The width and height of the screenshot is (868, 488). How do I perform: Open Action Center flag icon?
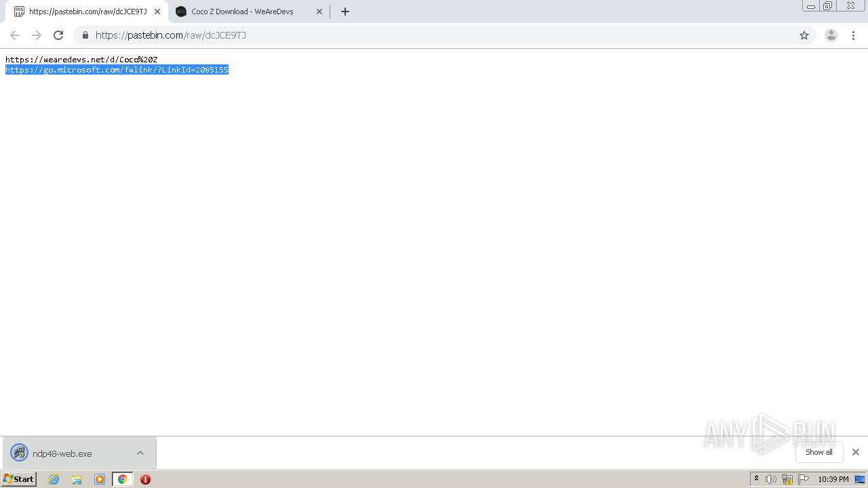[804, 479]
